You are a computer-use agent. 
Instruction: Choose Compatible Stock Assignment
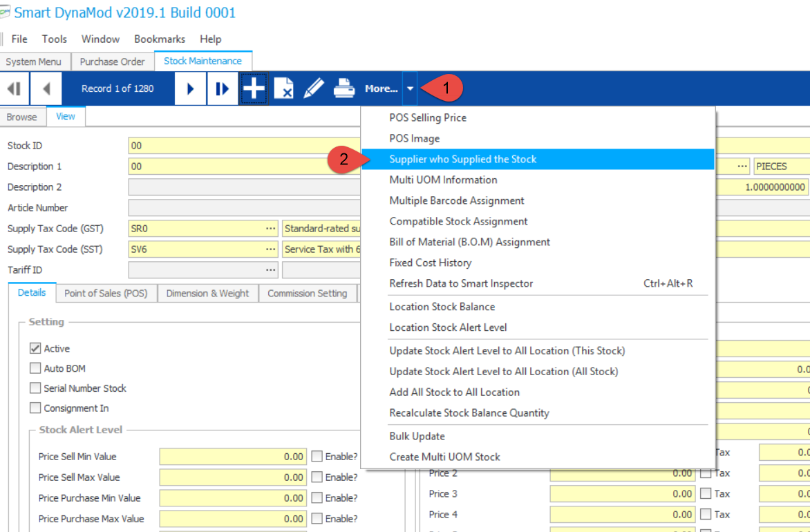[538, 221]
